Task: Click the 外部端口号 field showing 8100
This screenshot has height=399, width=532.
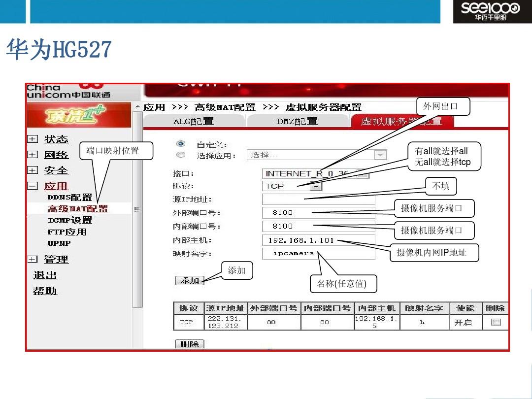Action: pyautogui.click(x=319, y=213)
